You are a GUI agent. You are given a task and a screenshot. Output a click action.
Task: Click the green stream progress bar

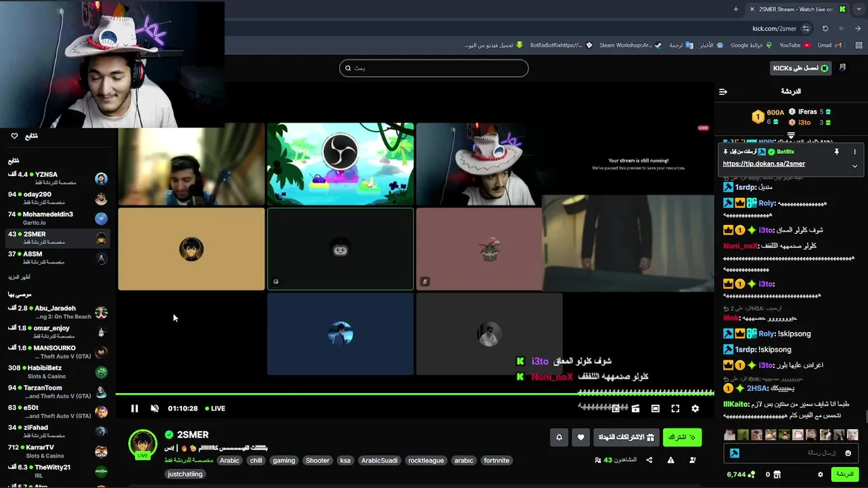pos(414,393)
